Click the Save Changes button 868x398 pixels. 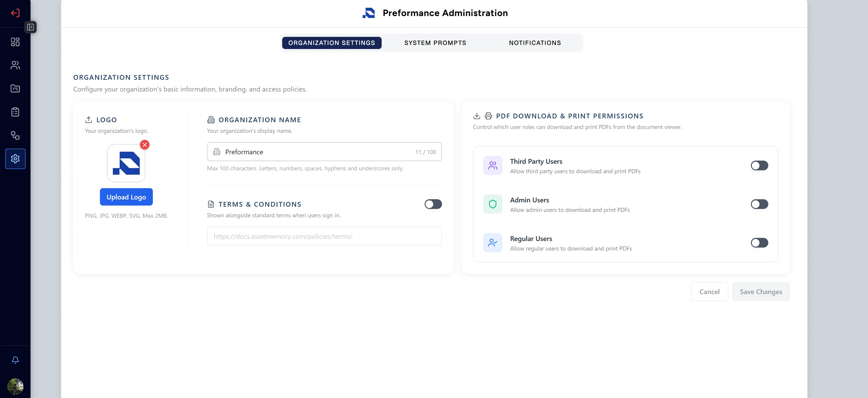pyautogui.click(x=761, y=292)
